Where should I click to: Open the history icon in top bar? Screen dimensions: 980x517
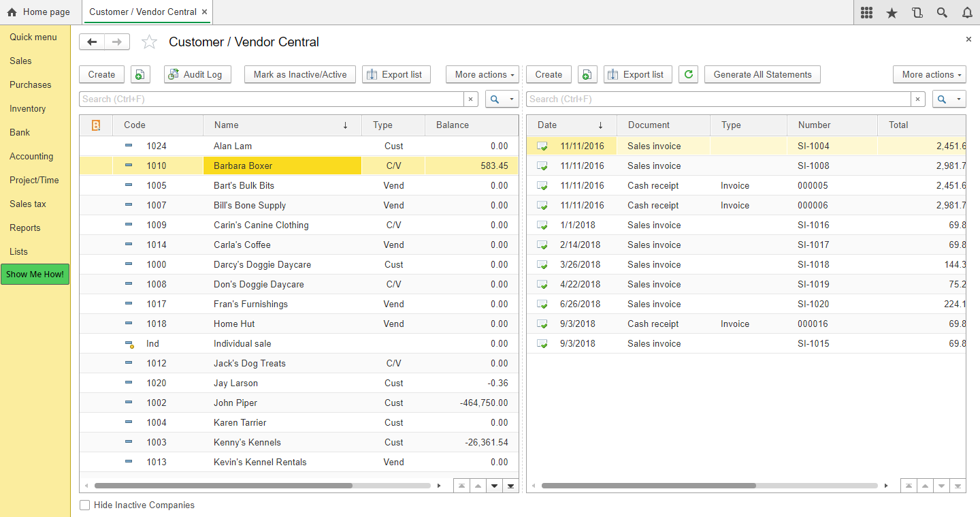tap(917, 12)
